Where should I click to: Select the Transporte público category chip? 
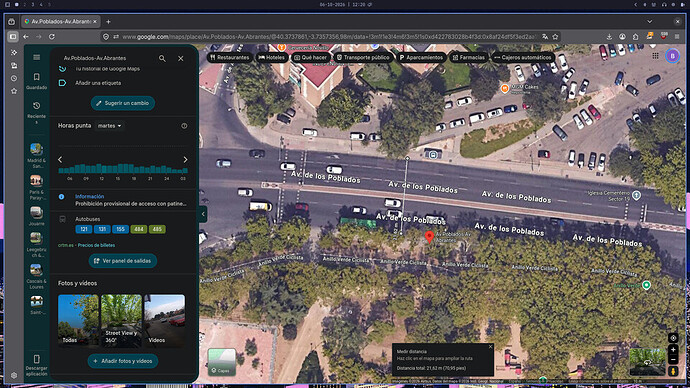click(x=363, y=57)
